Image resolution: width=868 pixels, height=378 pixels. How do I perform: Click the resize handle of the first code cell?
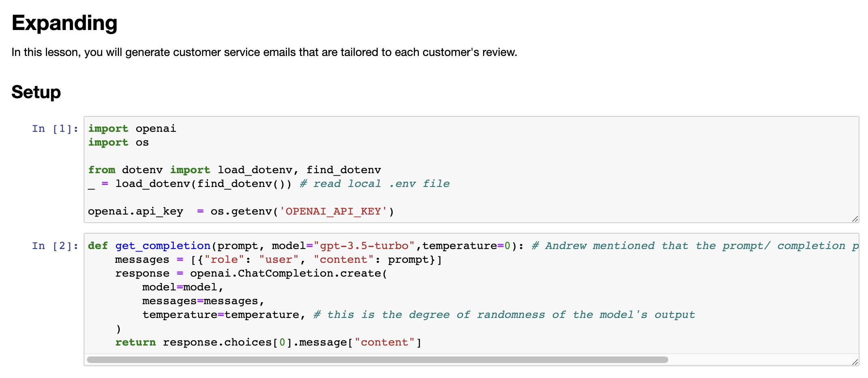(855, 219)
